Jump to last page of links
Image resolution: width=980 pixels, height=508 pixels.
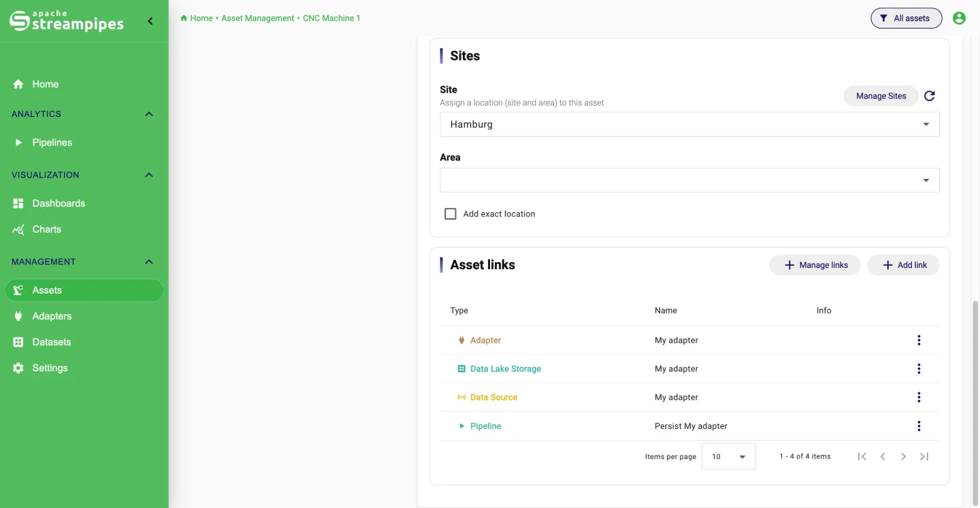point(924,456)
